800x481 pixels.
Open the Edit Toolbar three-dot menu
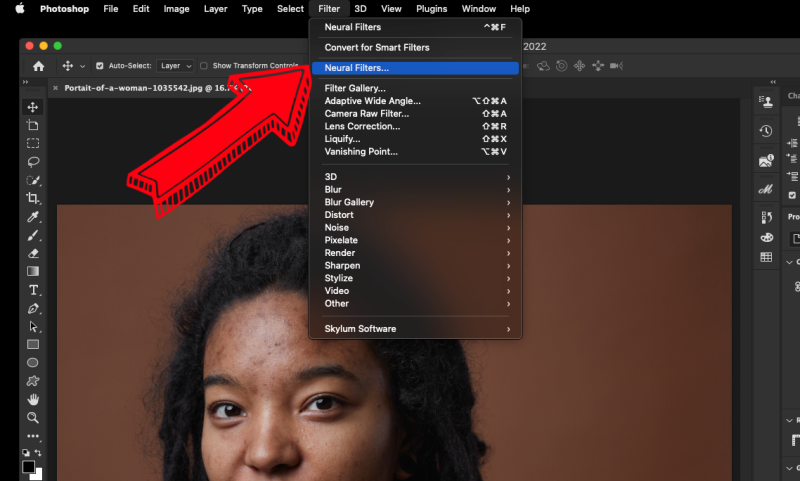click(x=33, y=436)
